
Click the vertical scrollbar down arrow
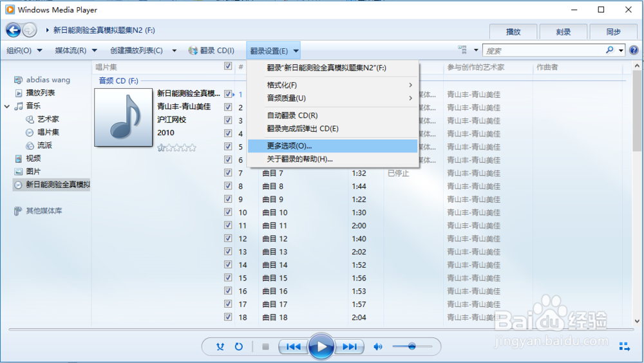637,322
